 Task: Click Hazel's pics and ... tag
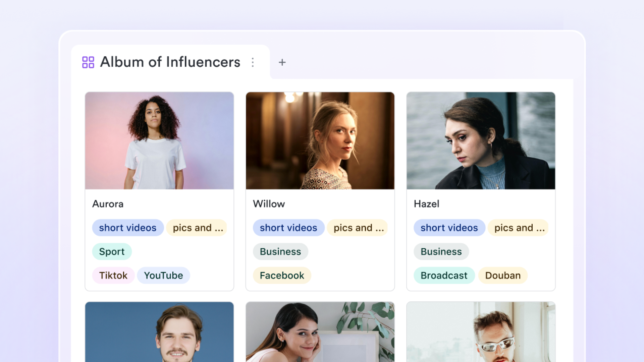coord(518,228)
